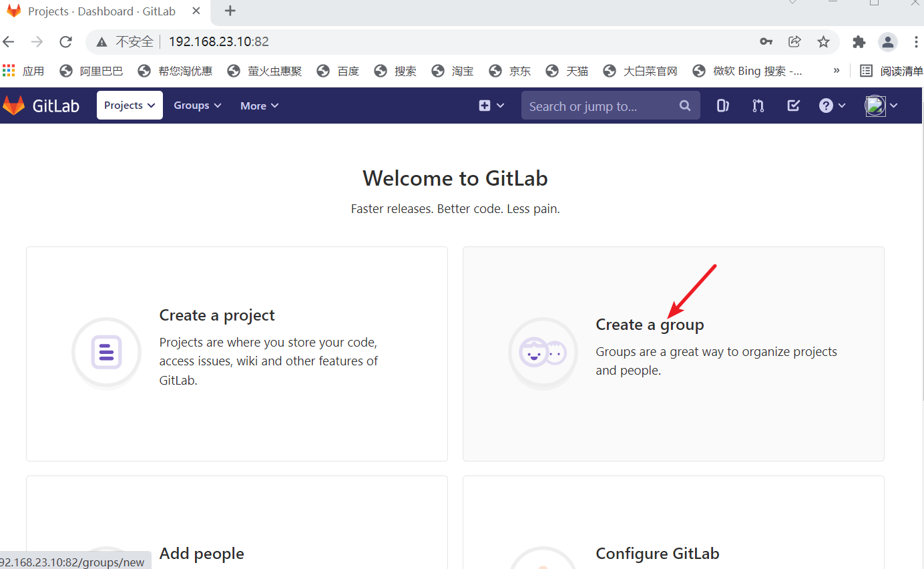Open the 微软 Bing 搜索 bookmark
This screenshot has height=569, width=924.
point(748,71)
